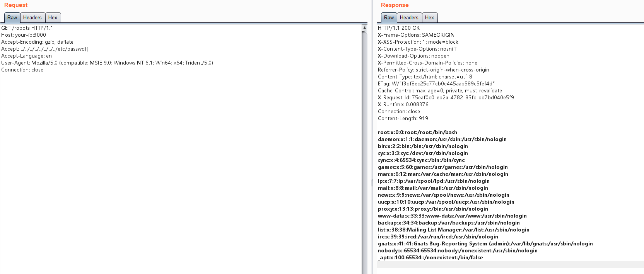644x274 pixels.
Task: Click the X-Frame-Options: SAMEORIGIN header
Action: [x=416, y=35]
